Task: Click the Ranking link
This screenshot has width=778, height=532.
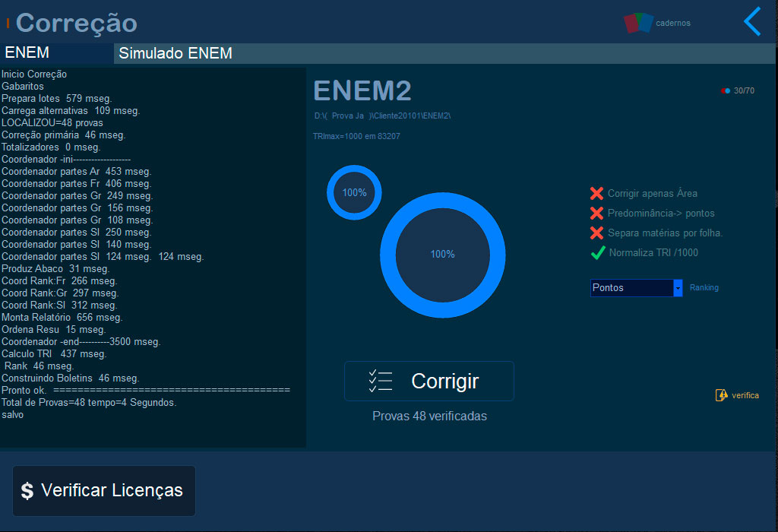Action: click(704, 287)
